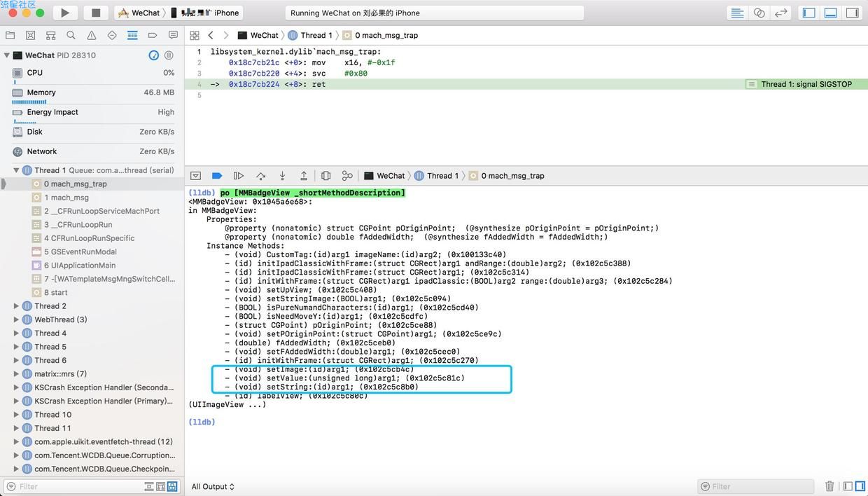Click Thread 1: signal SIGSTOP annotation

click(x=806, y=84)
